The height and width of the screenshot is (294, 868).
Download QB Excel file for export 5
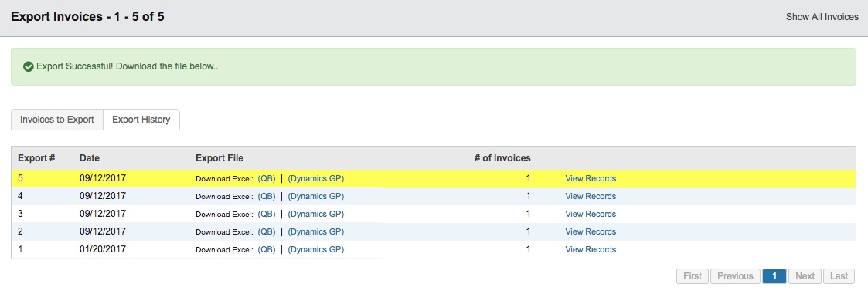267,178
